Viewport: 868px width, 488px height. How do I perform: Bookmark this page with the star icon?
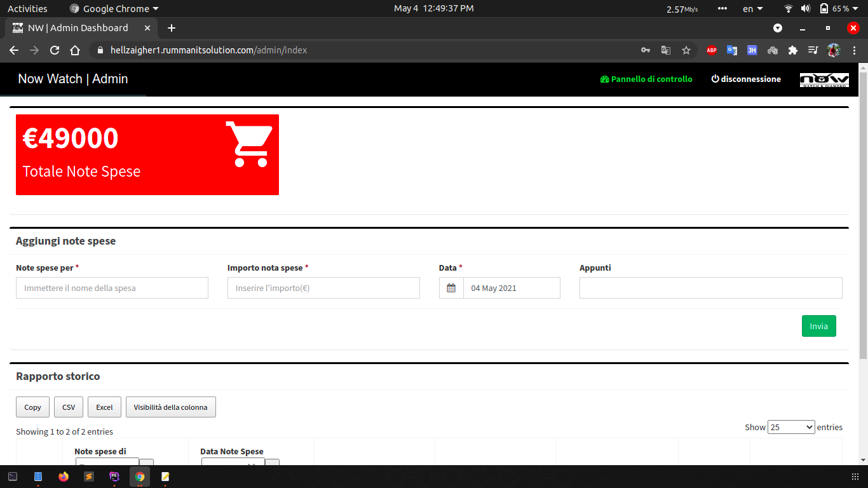[686, 50]
